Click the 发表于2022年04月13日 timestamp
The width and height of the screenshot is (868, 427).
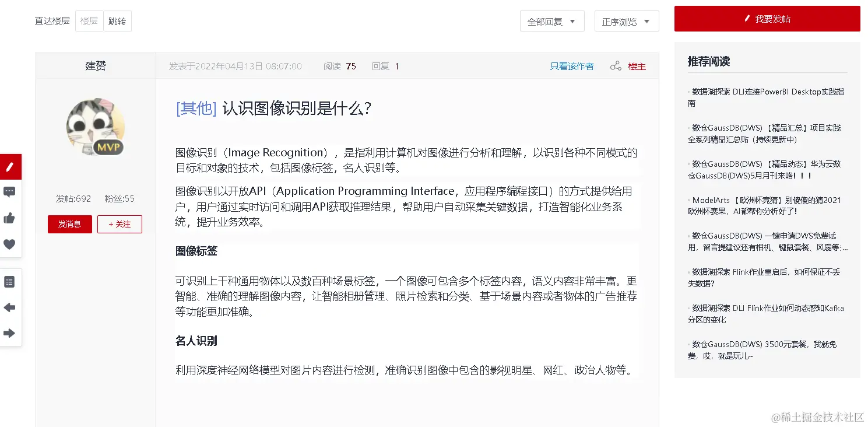(236, 66)
